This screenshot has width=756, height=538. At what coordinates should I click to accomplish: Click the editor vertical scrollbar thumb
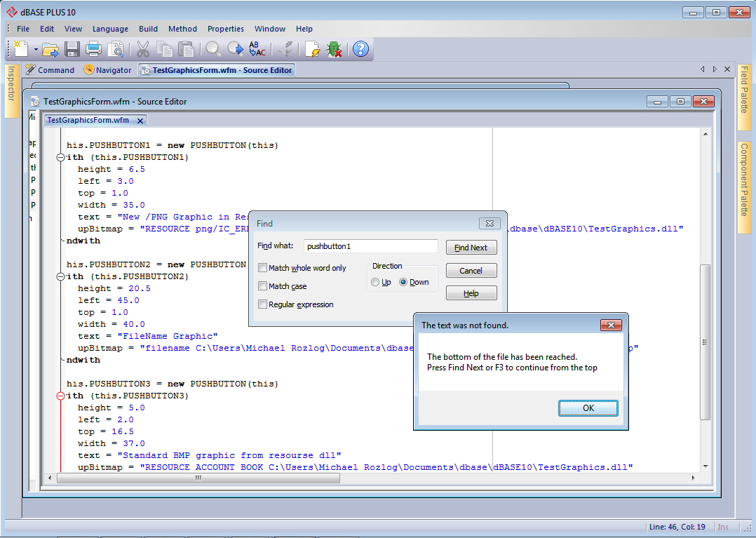pyautogui.click(x=705, y=342)
